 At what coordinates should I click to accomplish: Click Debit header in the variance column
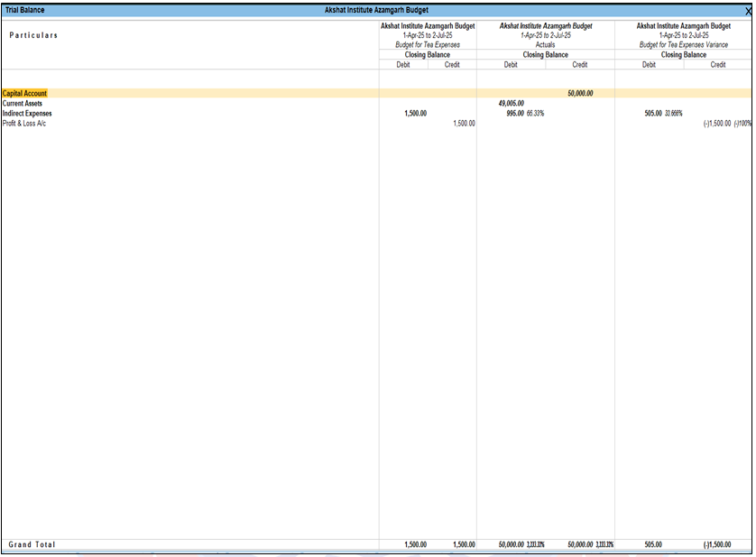(x=649, y=64)
